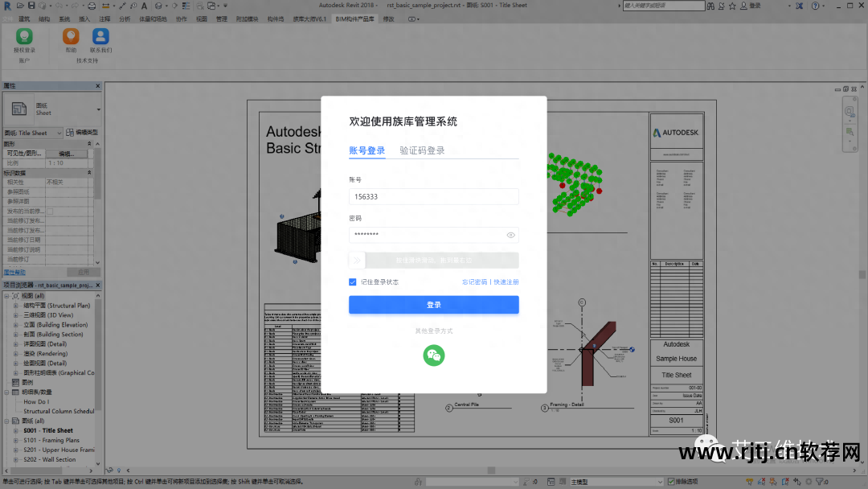Open the Steering Wheel navigation icon beside the canvas
The height and width of the screenshot is (489, 868).
[x=850, y=111]
